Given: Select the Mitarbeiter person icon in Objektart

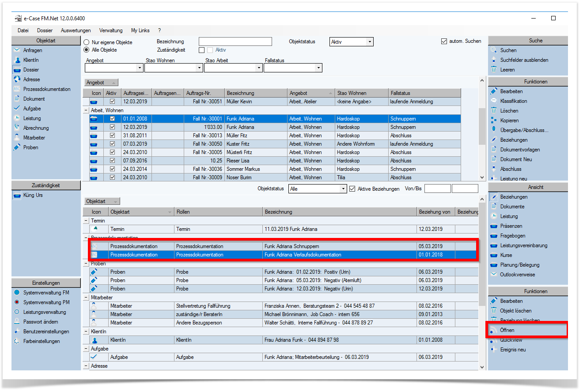Looking at the screenshot, I should click(x=17, y=138).
